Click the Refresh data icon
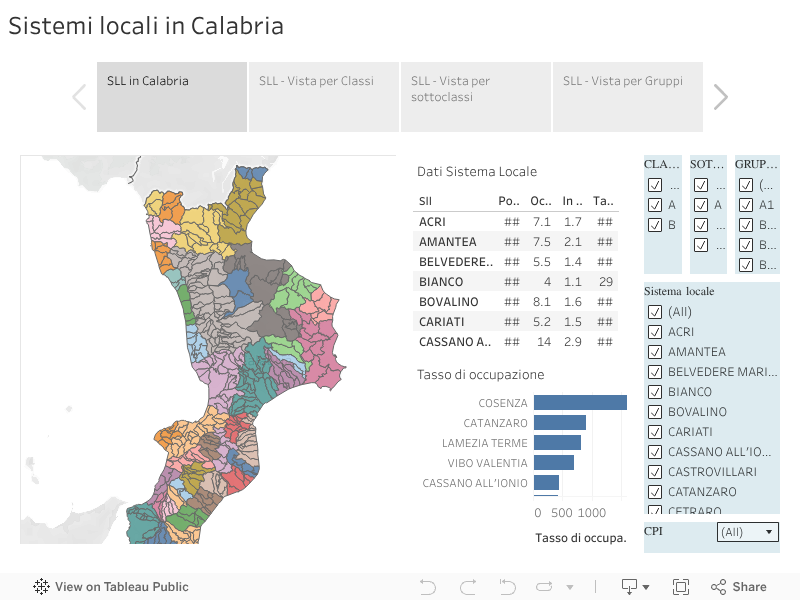This screenshot has width=800, height=600. coord(545,587)
